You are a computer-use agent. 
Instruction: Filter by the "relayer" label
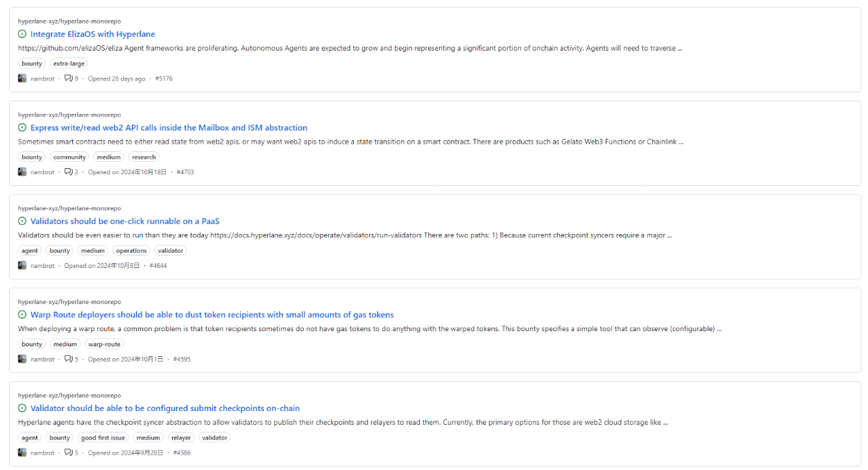[180, 438]
